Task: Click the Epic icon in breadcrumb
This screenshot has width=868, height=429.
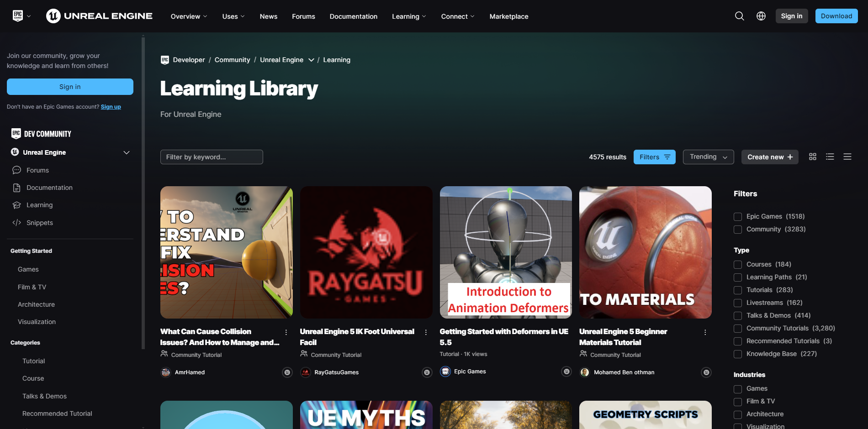Action: coord(165,60)
